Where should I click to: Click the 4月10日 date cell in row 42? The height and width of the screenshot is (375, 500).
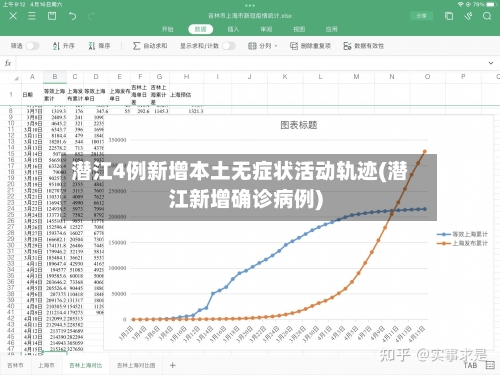pos(32,319)
